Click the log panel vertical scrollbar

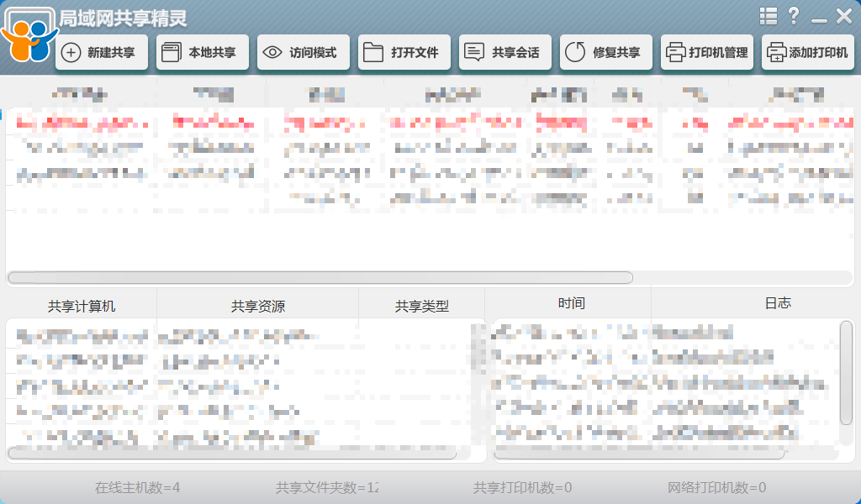846,372
